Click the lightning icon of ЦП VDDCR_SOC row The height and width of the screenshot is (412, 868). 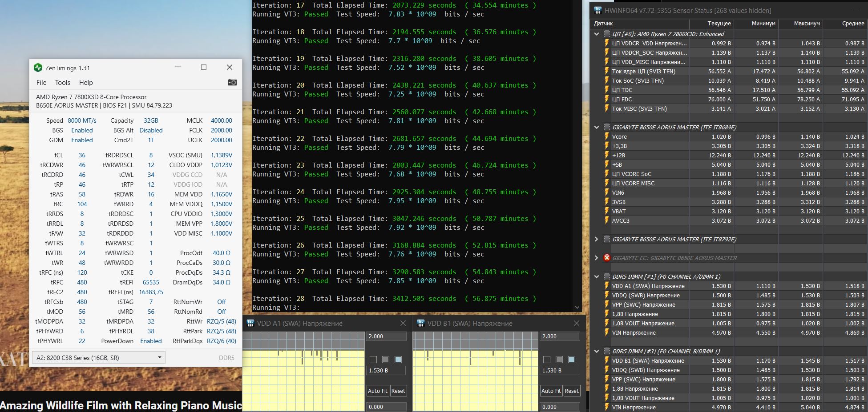[606, 52]
